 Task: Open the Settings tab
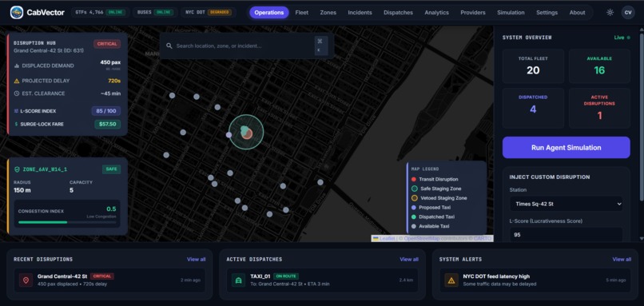pos(547,12)
